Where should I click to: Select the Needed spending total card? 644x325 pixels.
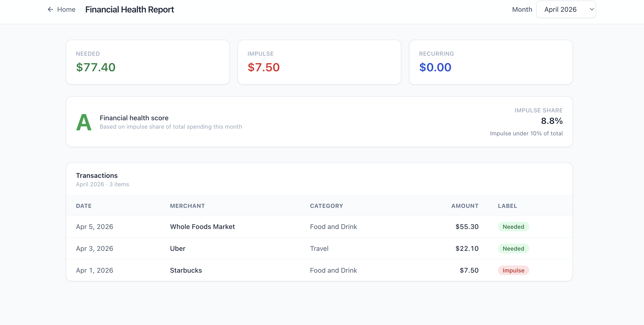point(147,62)
